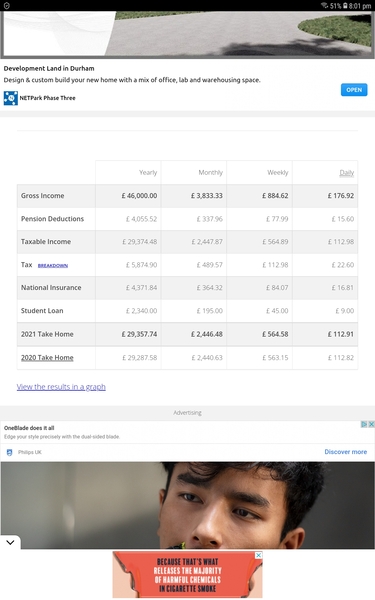Select monthly student loan £ 195.00
375x600 pixels.
(210, 311)
